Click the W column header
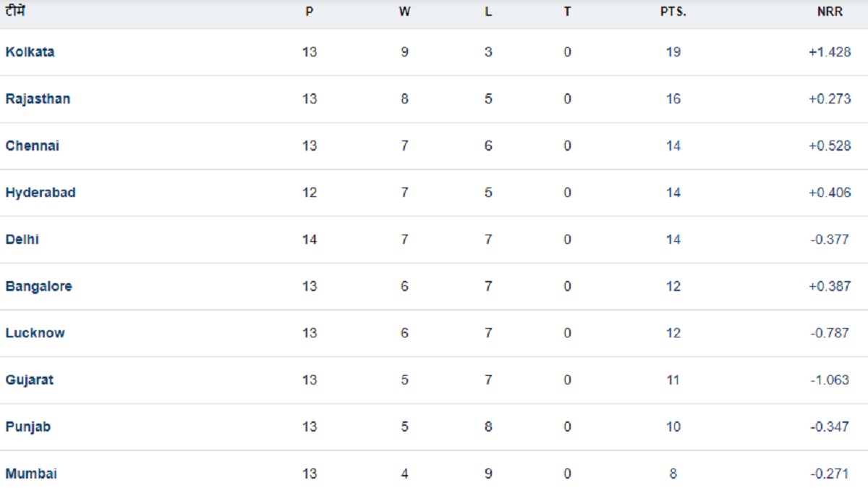Screen dimensions: 868x488 pos(404,12)
